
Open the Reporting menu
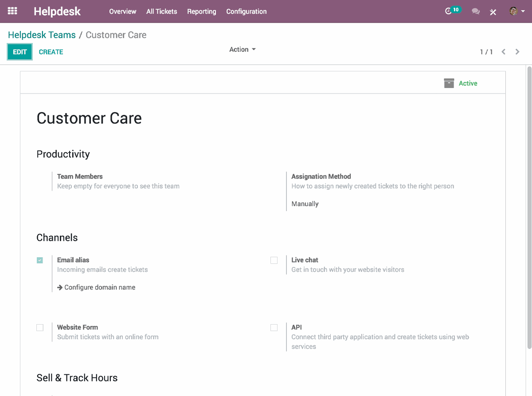(x=202, y=12)
